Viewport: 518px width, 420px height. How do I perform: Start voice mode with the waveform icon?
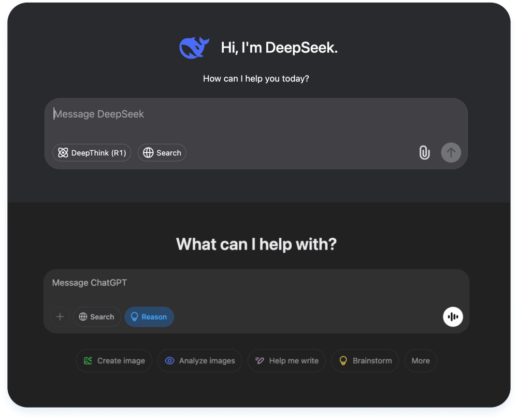(x=453, y=317)
